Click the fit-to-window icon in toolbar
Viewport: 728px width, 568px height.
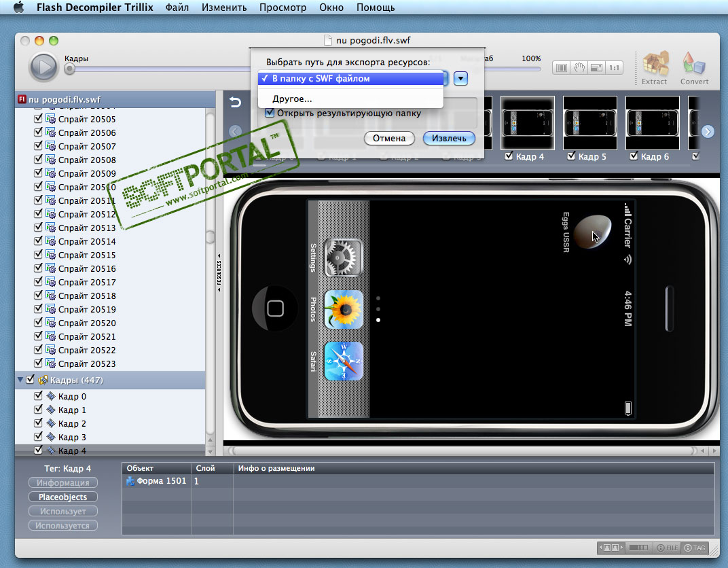tap(596, 68)
